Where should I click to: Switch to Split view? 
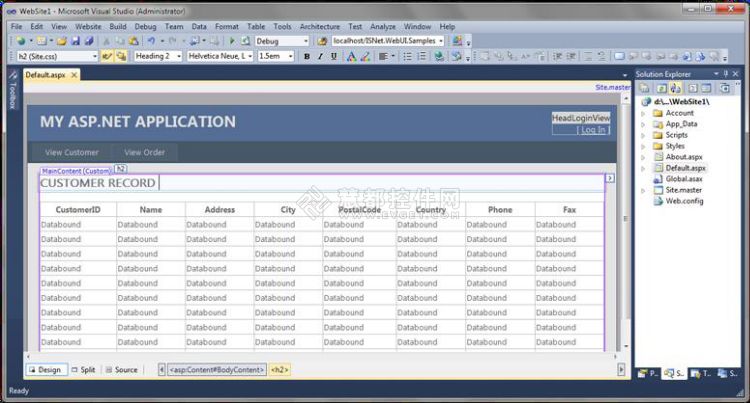coord(83,370)
